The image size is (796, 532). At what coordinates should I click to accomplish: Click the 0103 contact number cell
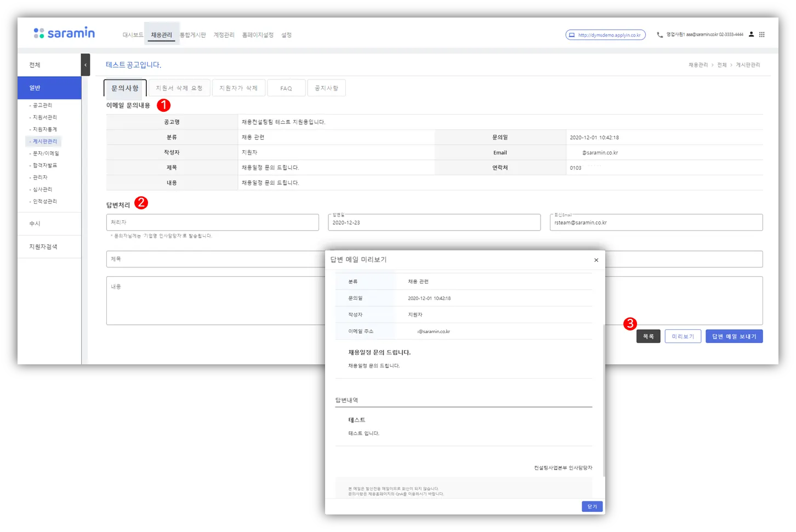pos(576,168)
